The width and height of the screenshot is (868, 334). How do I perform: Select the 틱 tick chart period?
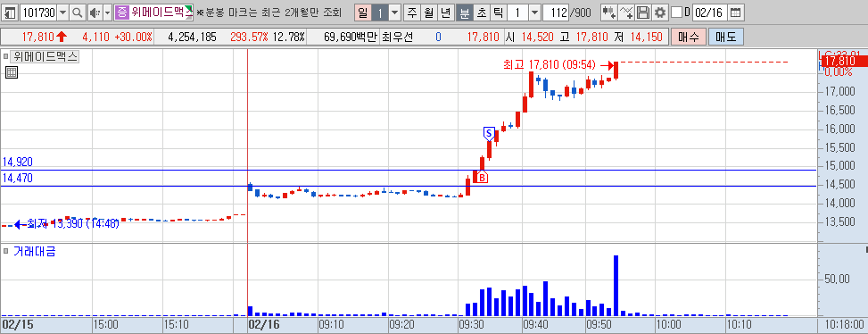point(498,13)
